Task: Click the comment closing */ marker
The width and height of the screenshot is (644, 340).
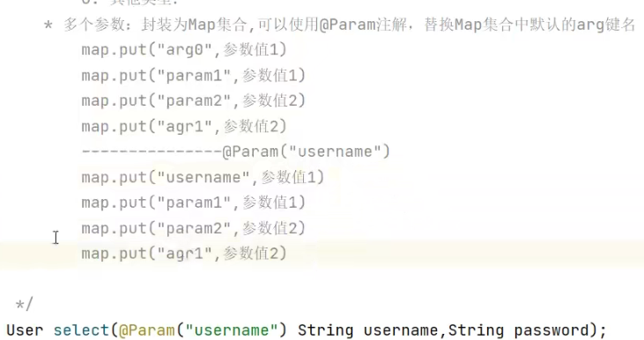Action: (24, 305)
